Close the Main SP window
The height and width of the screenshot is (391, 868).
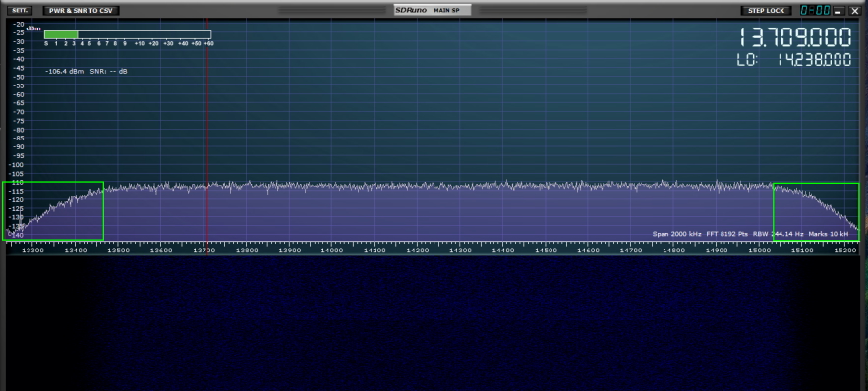(x=854, y=11)
